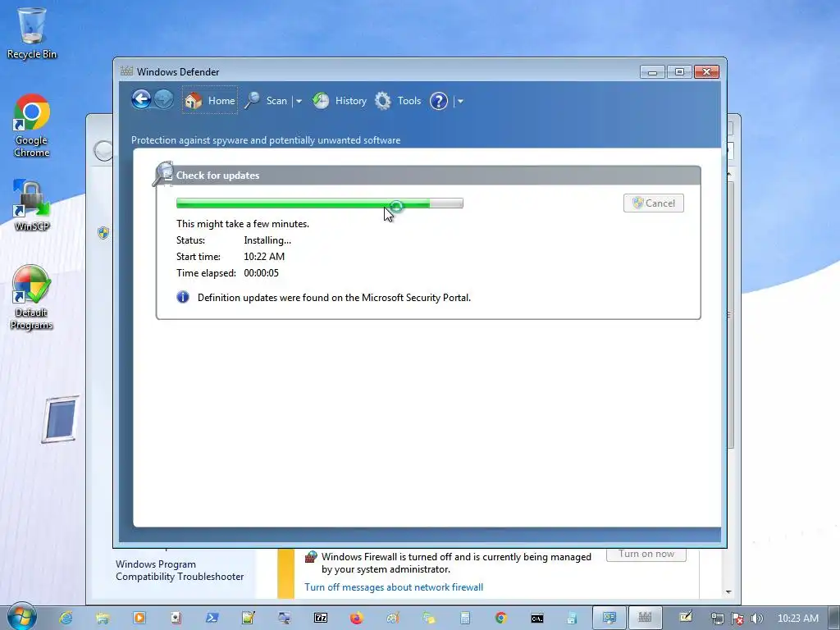Click the network tray icon
Image resolution: width=840 pixels, height=630 pixels.
[717, 619]
